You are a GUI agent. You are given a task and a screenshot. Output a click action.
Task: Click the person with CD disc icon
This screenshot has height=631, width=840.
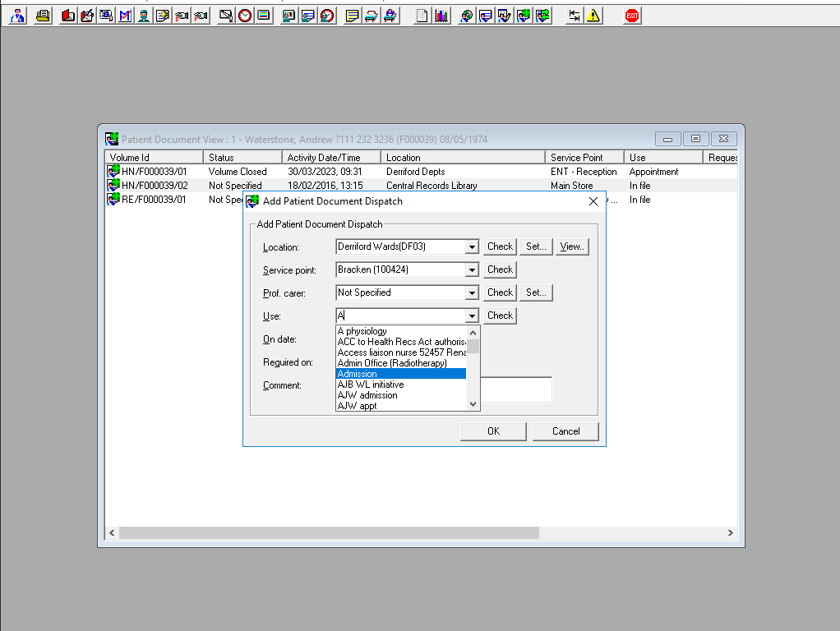click(x=467, y=16)
